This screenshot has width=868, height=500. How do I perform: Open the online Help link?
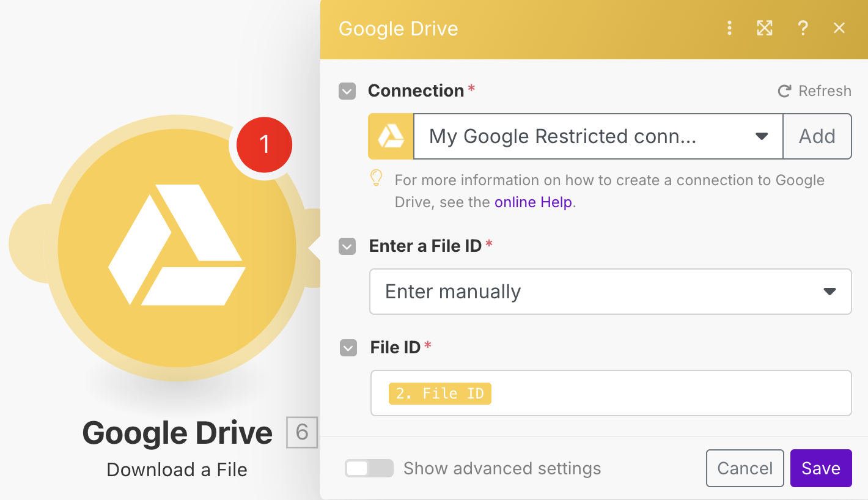pos(534,202)
